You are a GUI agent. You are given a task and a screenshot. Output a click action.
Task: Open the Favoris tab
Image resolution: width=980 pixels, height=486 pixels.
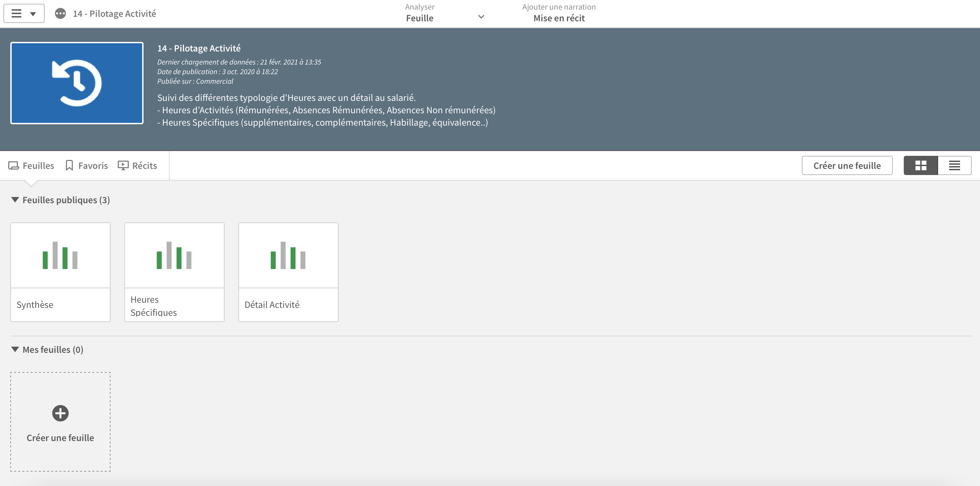(x=93, y=165)
